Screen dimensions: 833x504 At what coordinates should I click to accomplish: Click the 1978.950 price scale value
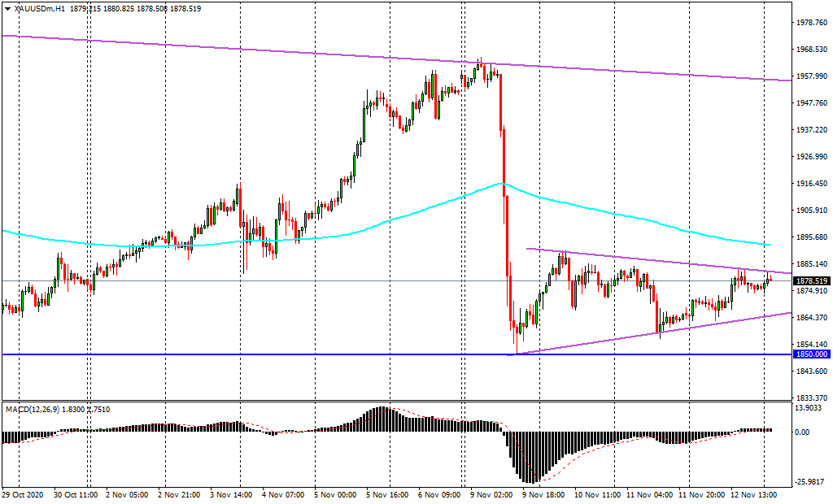click(x=813, y=22)
